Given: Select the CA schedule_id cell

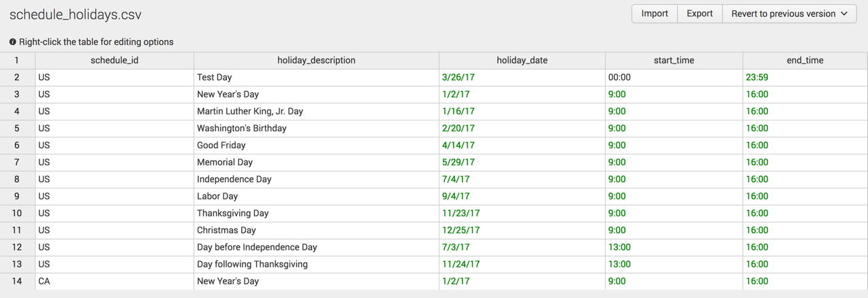Looking at the screenshot, I should (114, 281).
